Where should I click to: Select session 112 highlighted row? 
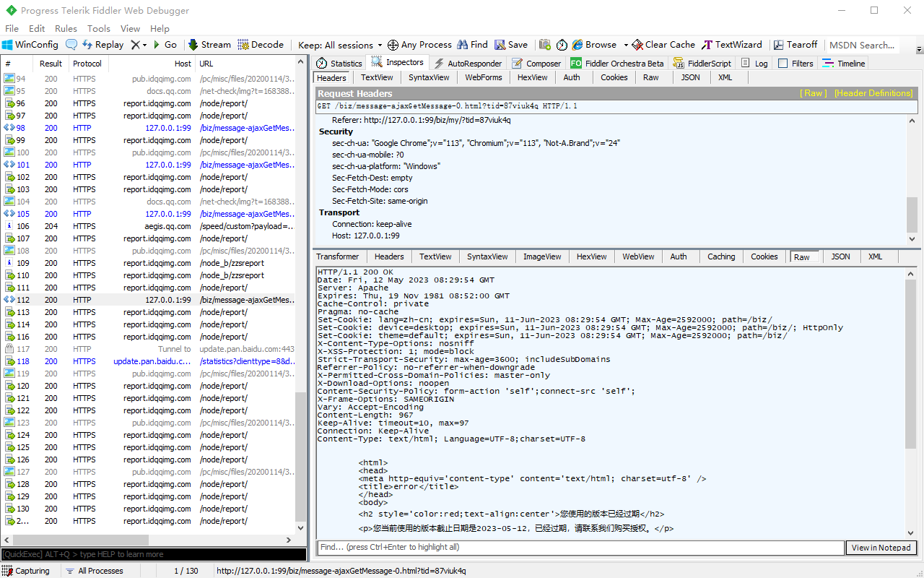(148, 300)
